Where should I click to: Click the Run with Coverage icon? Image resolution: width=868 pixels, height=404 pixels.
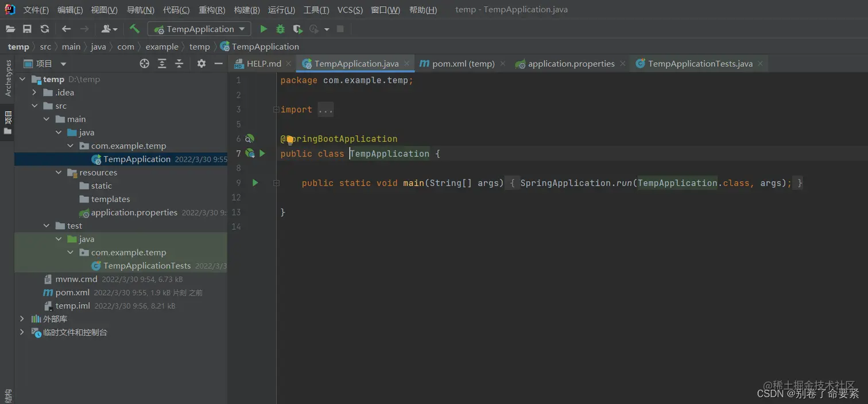coord(297,29)
